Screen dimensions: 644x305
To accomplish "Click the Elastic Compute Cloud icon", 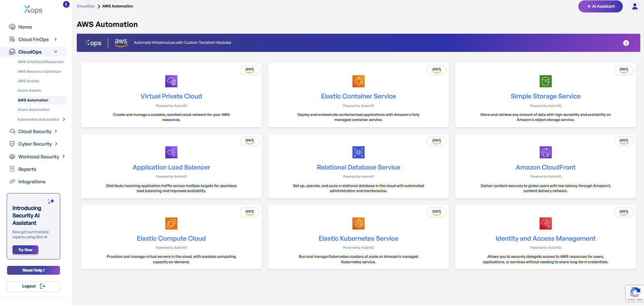I will (x=171, y=223).
